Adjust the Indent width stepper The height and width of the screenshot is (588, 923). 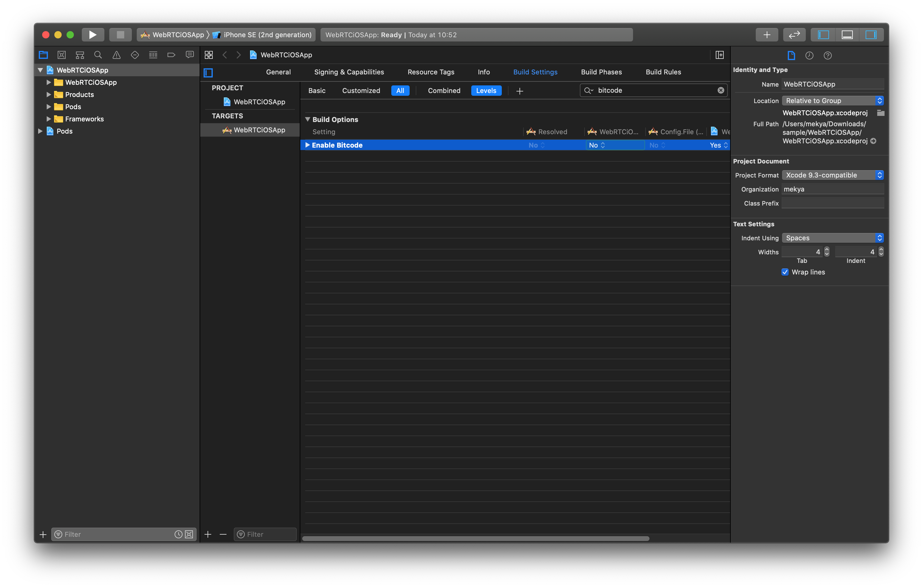click(881, 252)
